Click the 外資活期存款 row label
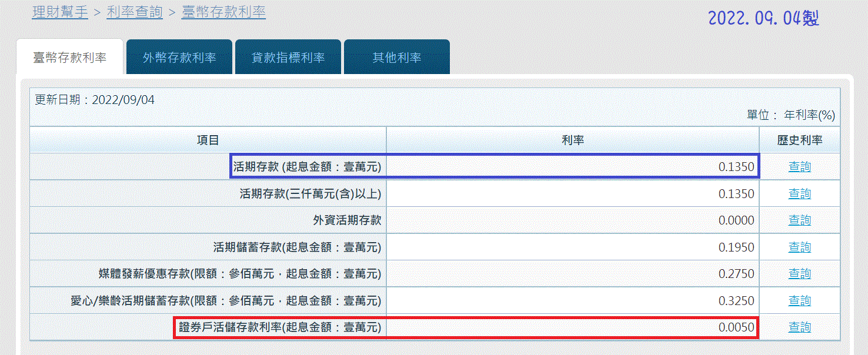This screenshot has width=868, height=355. click(347, 220)
